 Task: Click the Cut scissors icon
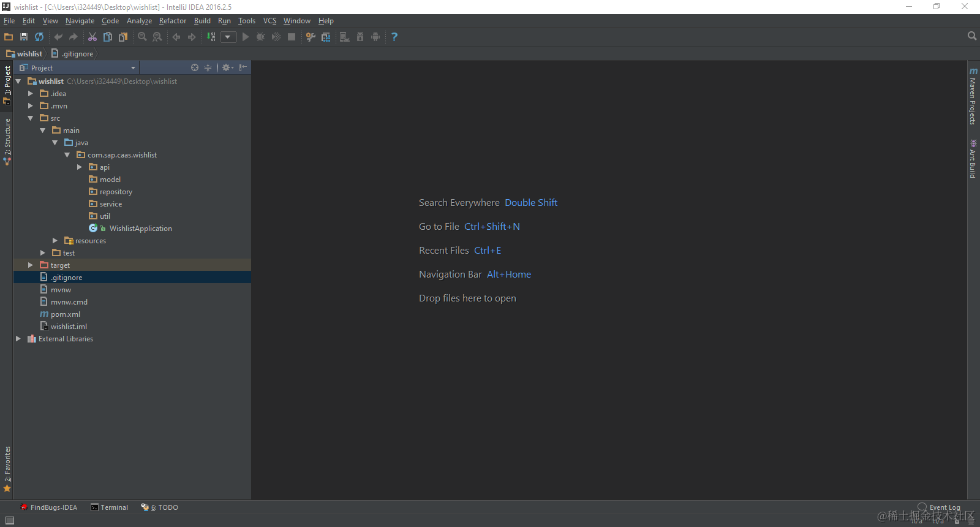click(x=92, y=37)
